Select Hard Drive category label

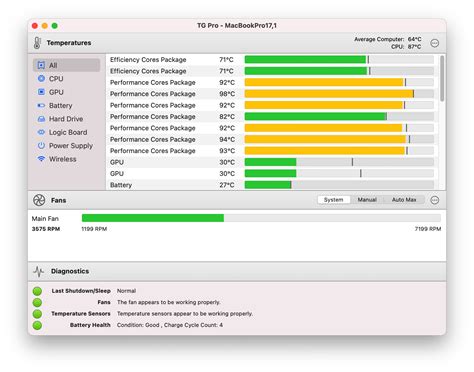click(x=66, y=119)
